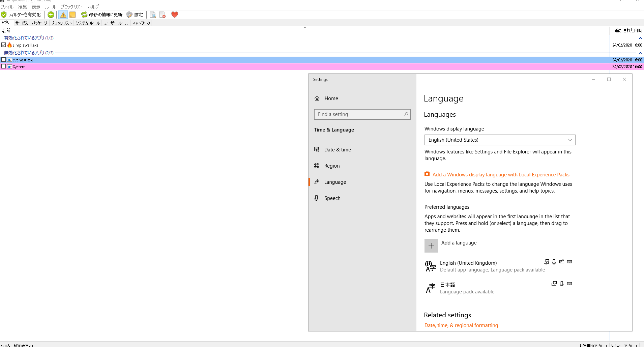Open the ヘルプ menu

point(93,7)
